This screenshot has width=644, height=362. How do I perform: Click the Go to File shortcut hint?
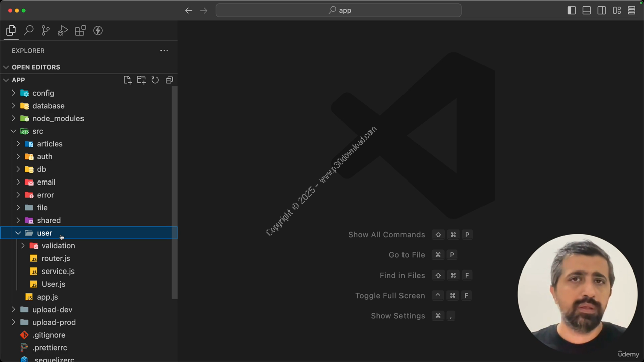423,255
